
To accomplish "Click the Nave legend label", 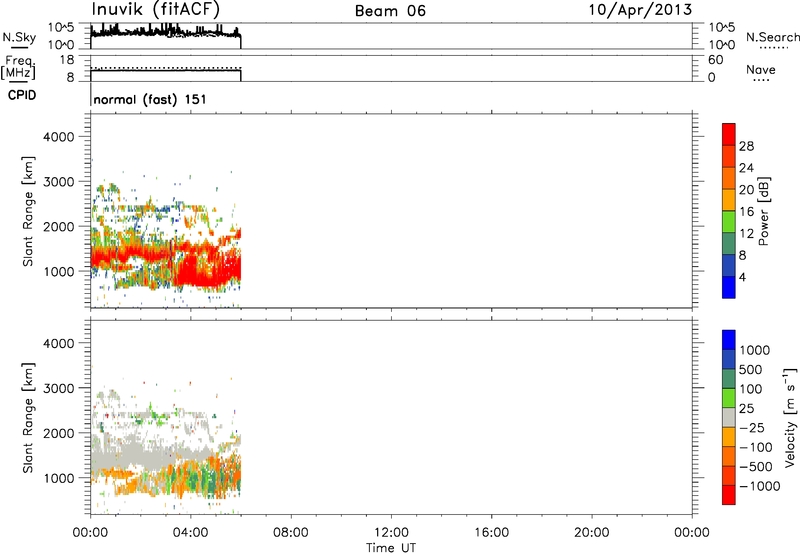I will 760,69.
